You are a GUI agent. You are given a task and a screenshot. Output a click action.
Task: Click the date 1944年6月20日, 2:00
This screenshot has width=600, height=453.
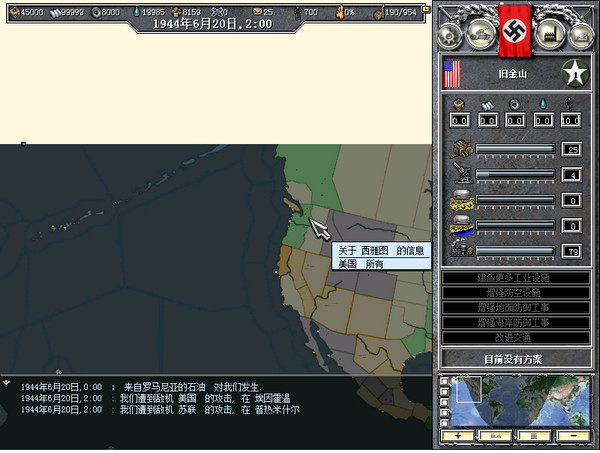pyautogui.click(x=212, y=24)
